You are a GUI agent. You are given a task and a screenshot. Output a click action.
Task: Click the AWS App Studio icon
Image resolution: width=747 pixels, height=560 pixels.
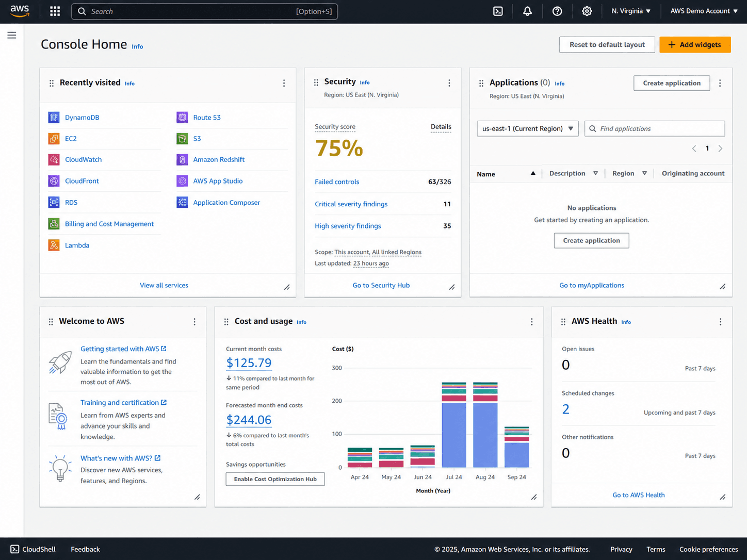click(182, 181)
